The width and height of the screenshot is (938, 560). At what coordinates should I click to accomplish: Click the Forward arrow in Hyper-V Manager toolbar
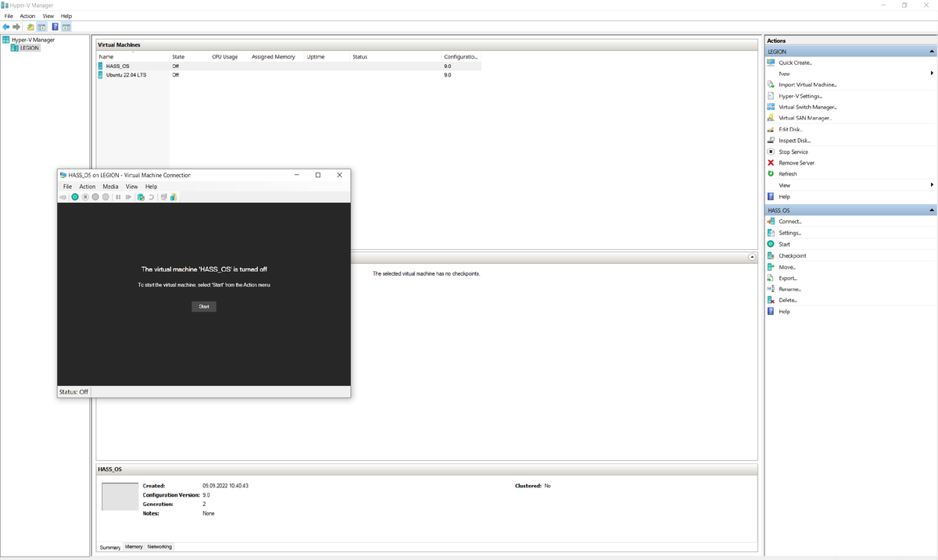tap(16, 27)
